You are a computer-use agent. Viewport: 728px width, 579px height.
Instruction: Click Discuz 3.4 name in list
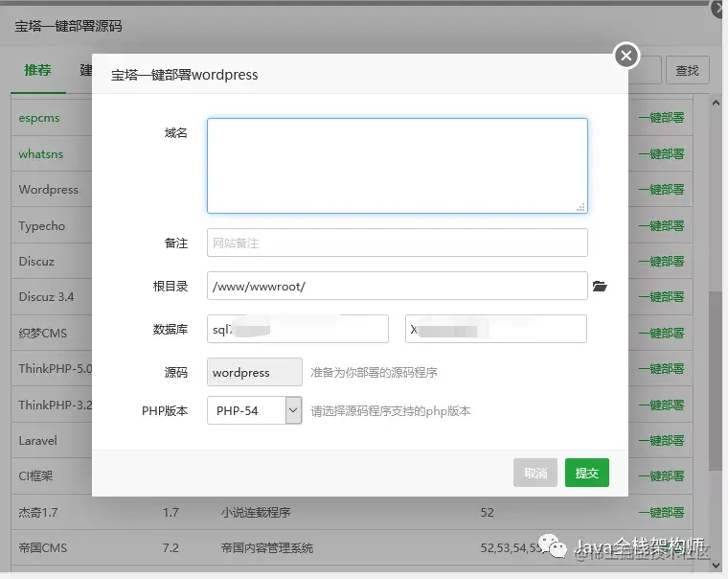pos(46,297)
